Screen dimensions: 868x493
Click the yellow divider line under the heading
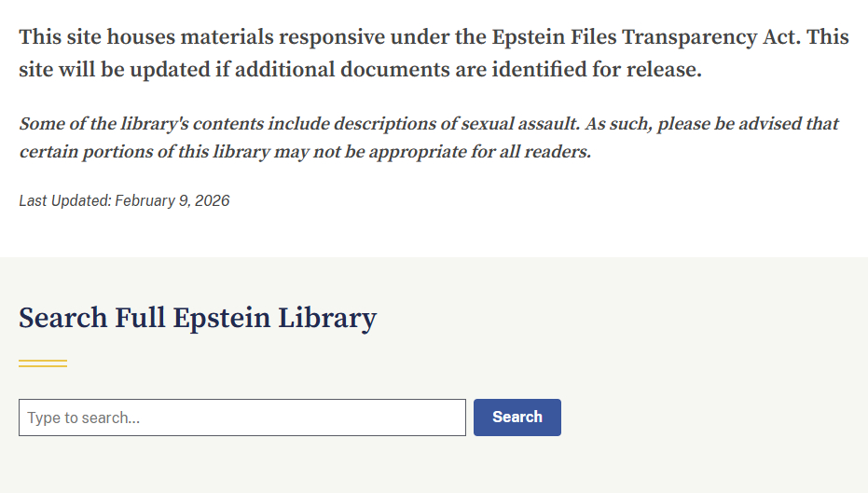(x=43, y=363)
